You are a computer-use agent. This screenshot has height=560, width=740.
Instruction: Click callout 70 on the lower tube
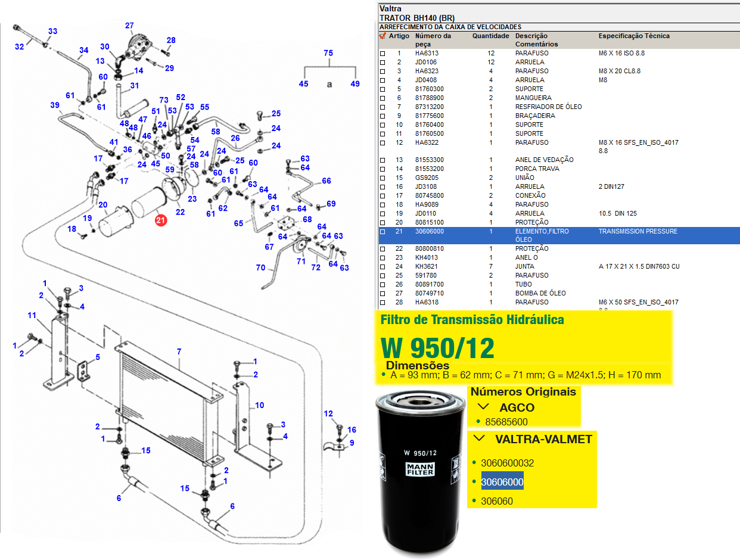tap(260, 268)
